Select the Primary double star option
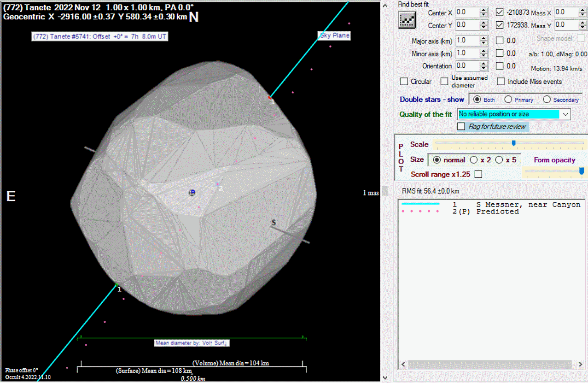588x383 pixels. click(508, 100)
